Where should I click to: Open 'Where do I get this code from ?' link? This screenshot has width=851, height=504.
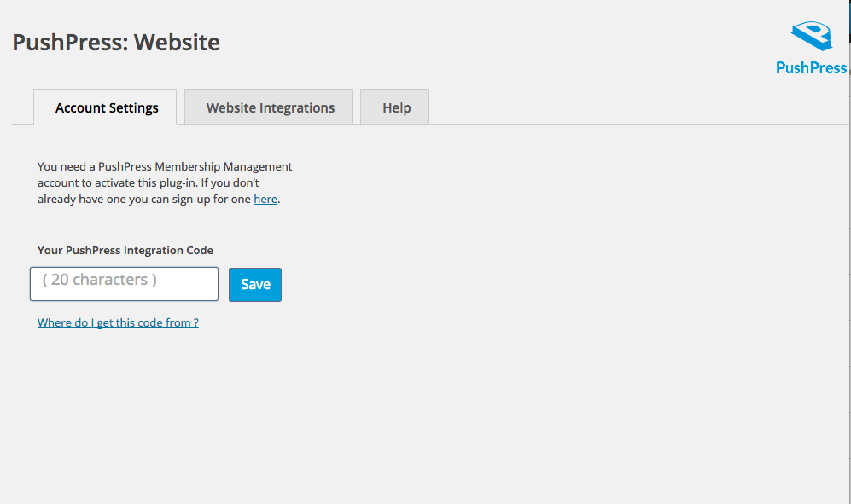pyautogui.click(x=118, y=322)
